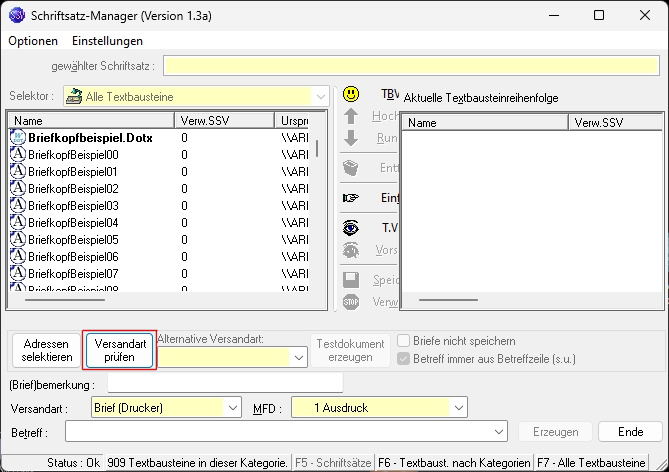Click the icon beside BriefkopfBeispiel06
669x472 pixels.
[x=17, y=256]
